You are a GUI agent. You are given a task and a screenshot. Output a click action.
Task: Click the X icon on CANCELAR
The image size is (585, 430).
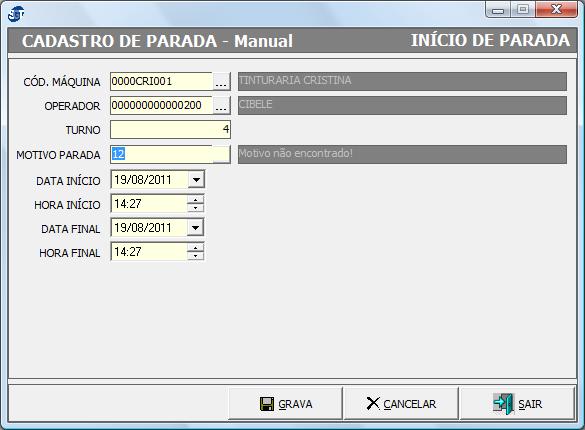click(373, 403)
